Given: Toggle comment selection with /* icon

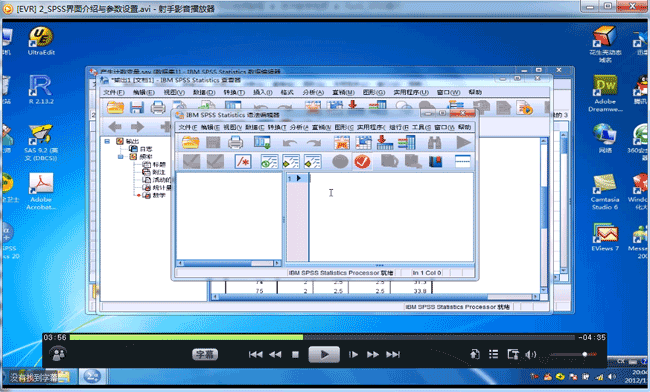Looking at the screenshot, I should (243, 162).
